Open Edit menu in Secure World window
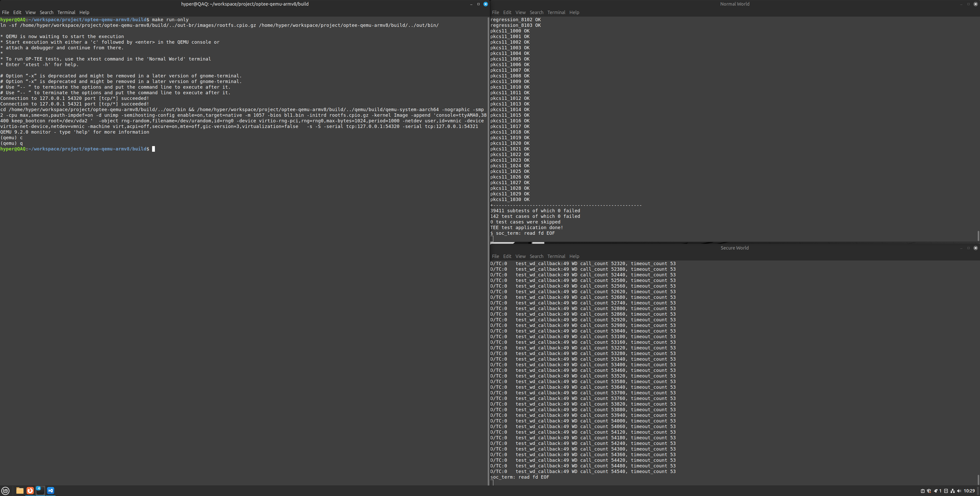The width and height of the screenshot is (980, 496). click(x=507, y=256)
